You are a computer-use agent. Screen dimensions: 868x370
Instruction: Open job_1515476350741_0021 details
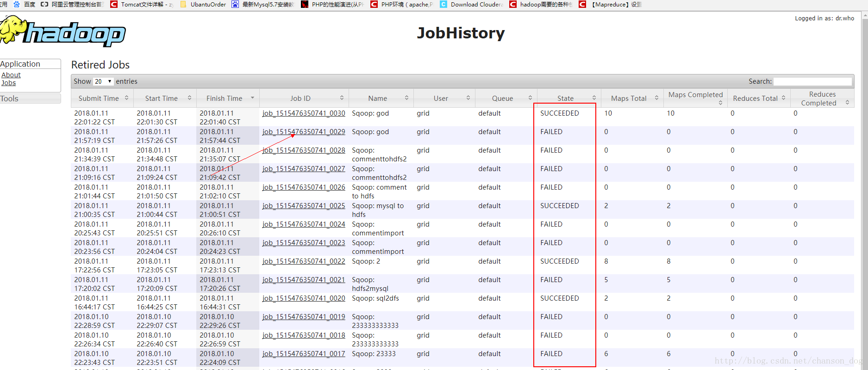pyautogui.click(x=304, y=280)
